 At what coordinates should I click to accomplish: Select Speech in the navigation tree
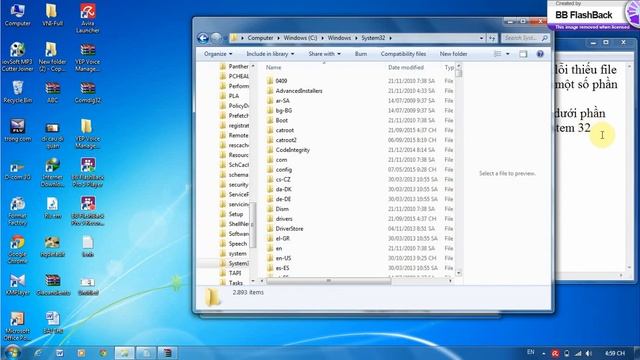click(x=238, y=244)
